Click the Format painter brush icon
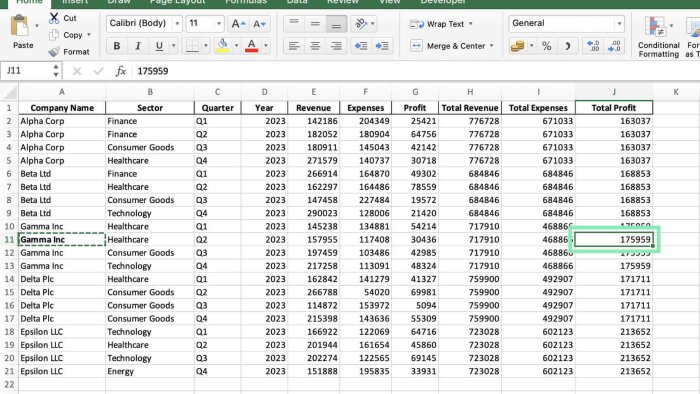Image resolution: width=700 pixels, height=394 pixels. tap(54, 52)
